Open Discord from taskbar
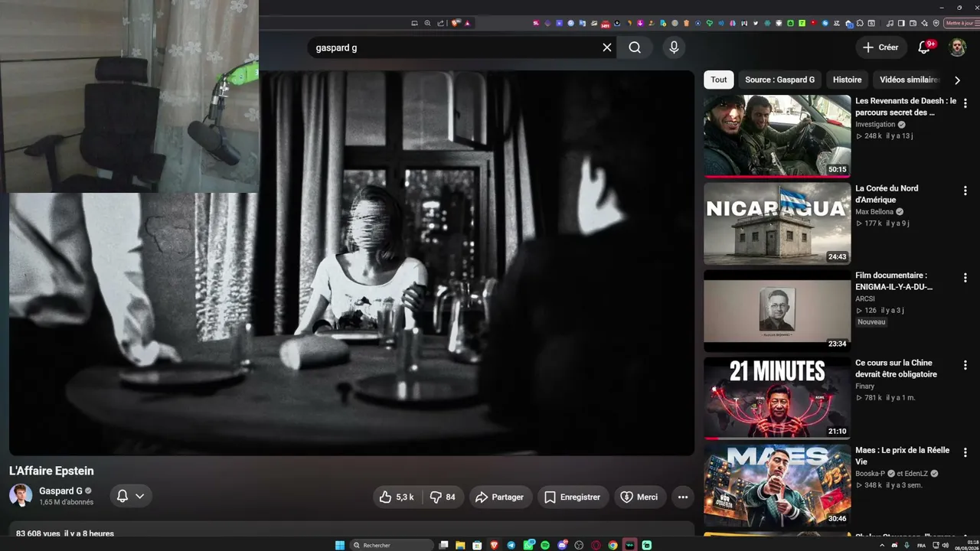This screenshot has width=980, height=551. click(x=562, y=545)
